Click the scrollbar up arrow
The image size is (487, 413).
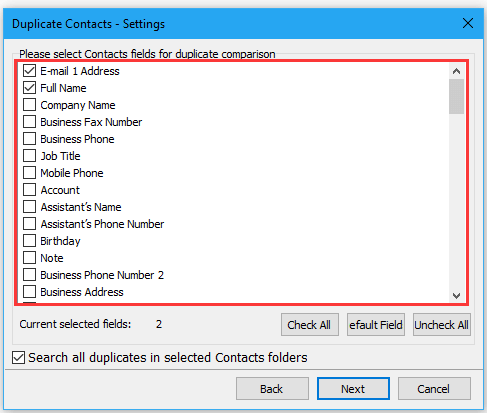coord(456,71)
